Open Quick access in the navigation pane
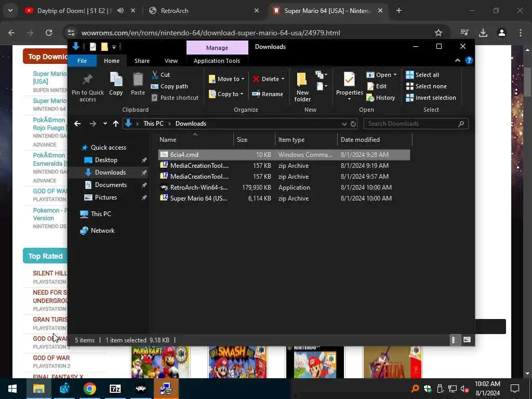This screenshot has width=532, height=399. tap(108, 147)
